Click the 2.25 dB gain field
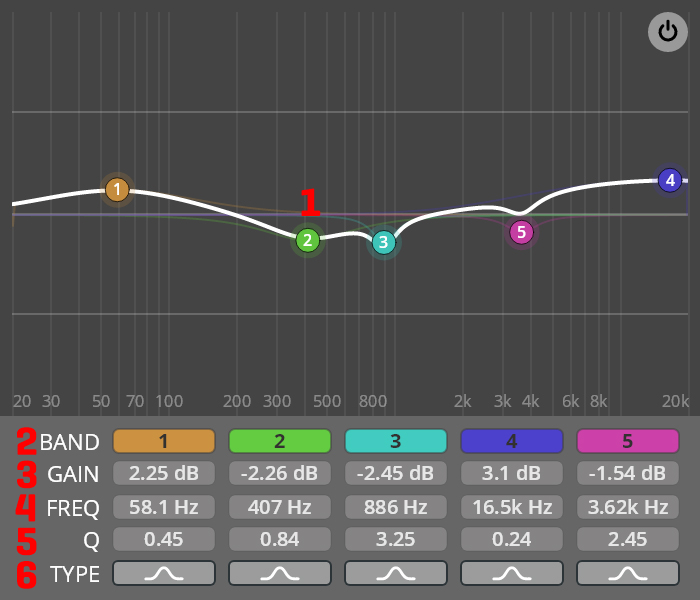700x600 pixels. coord(164,473)
